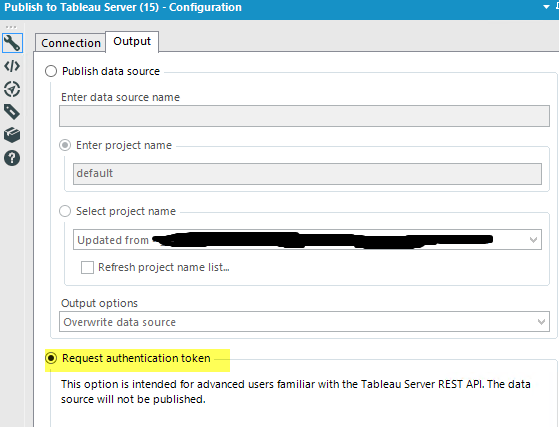This screenshot has height=427, width=559.
Task: Open the Help question mark icon
Action: 12,158
